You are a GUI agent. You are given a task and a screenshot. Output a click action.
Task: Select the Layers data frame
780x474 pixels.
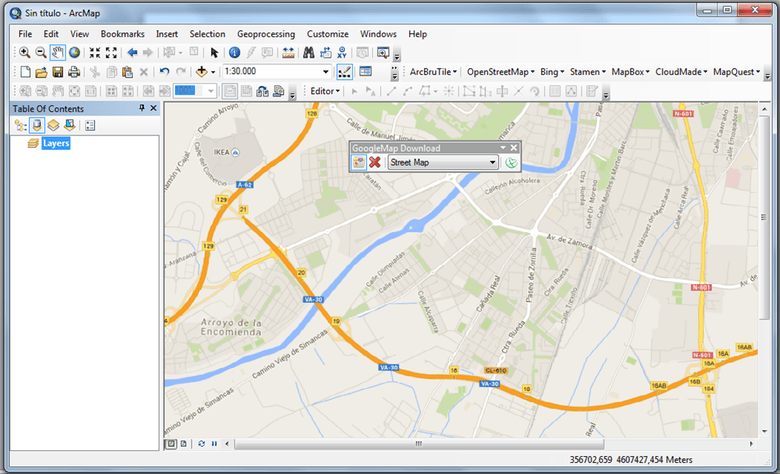click(56, 143)
